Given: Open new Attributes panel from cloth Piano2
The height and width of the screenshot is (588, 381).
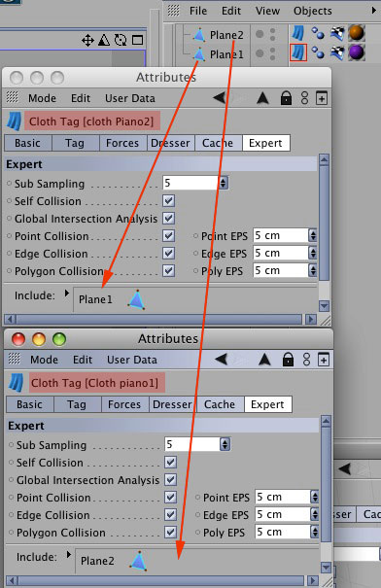Looking at the screenshot, I should [x=322, y=98].
